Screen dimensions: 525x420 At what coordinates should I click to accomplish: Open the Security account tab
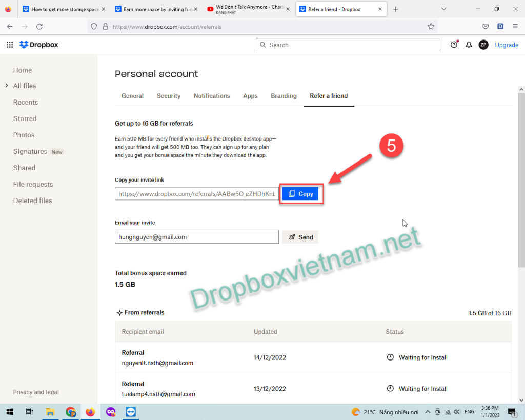168,96
